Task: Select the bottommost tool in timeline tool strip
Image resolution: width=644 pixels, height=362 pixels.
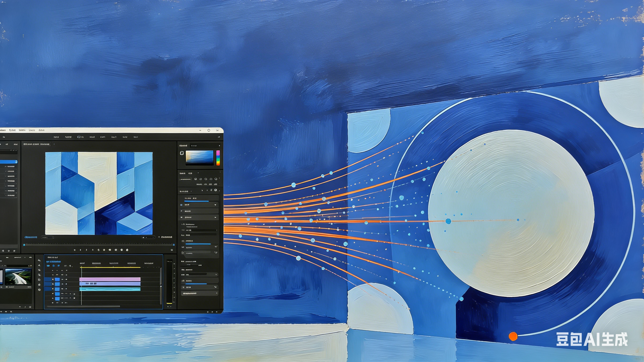Action: click(x=39, y=290)
